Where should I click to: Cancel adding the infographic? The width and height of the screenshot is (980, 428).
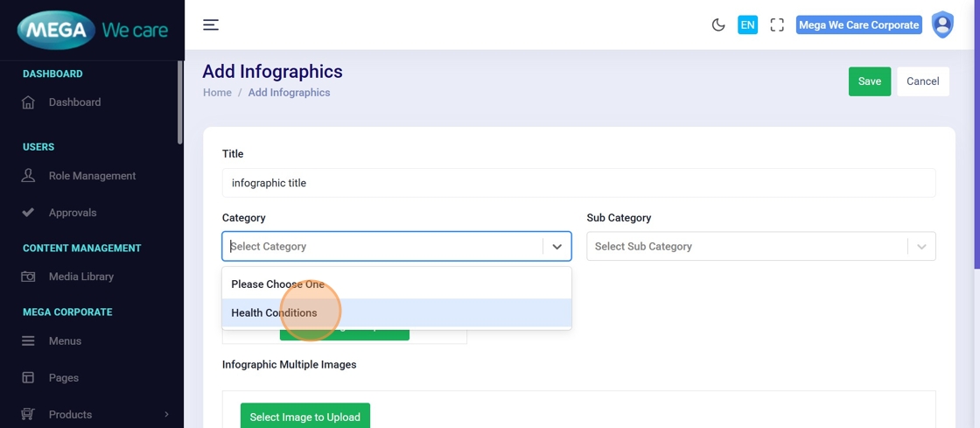point(922,81)
